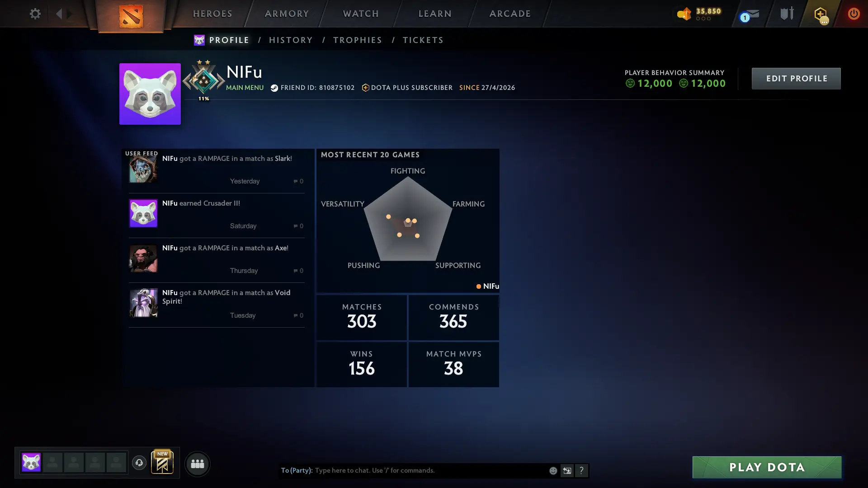Screen dimensions: 868x488
Task: Open the emoticon picker in chat
Action: [553, 470]
